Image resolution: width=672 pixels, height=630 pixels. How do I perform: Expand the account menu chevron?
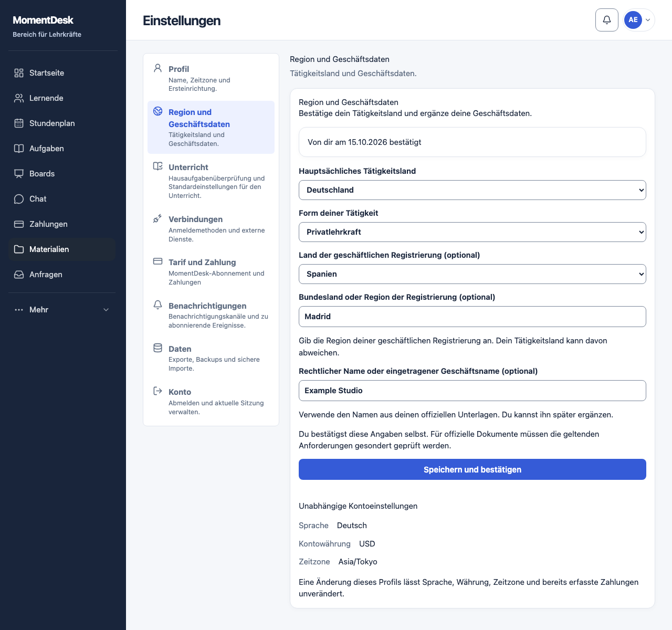[648, 20]
